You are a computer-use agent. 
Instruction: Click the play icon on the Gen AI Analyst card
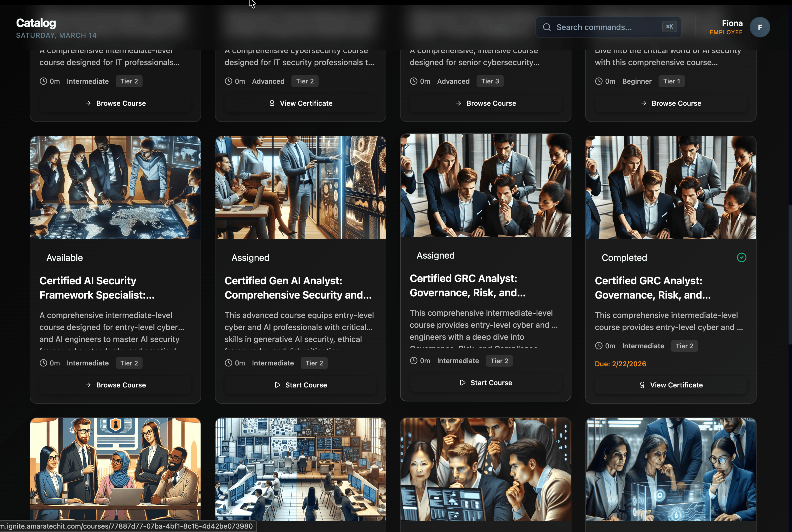(277, 385)
